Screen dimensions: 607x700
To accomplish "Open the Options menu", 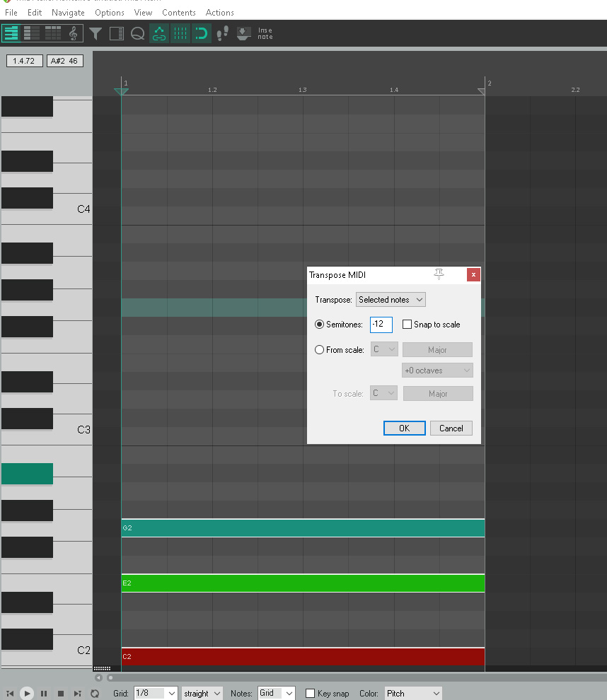I will [110, 13].
